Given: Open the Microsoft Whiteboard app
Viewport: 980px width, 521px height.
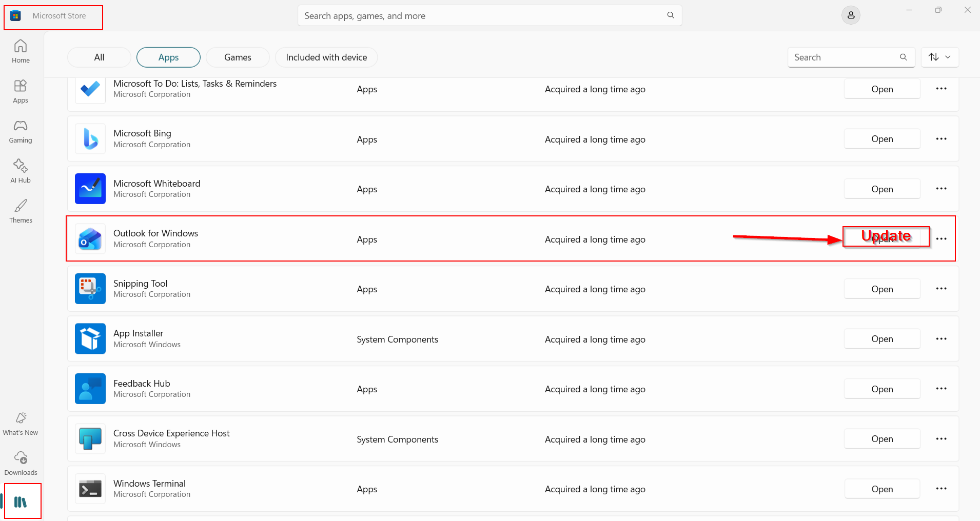Looking at the screenshot, I should coord(881,189).
